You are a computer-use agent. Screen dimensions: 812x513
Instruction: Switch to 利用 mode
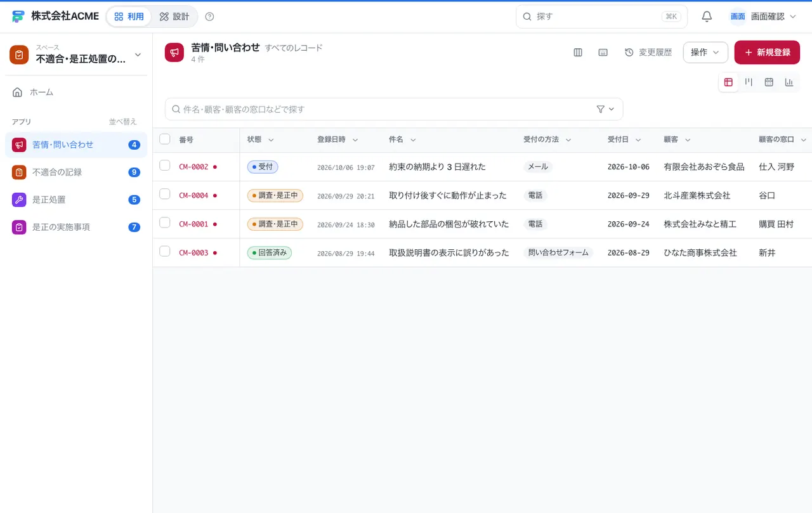tap(129, 16)
